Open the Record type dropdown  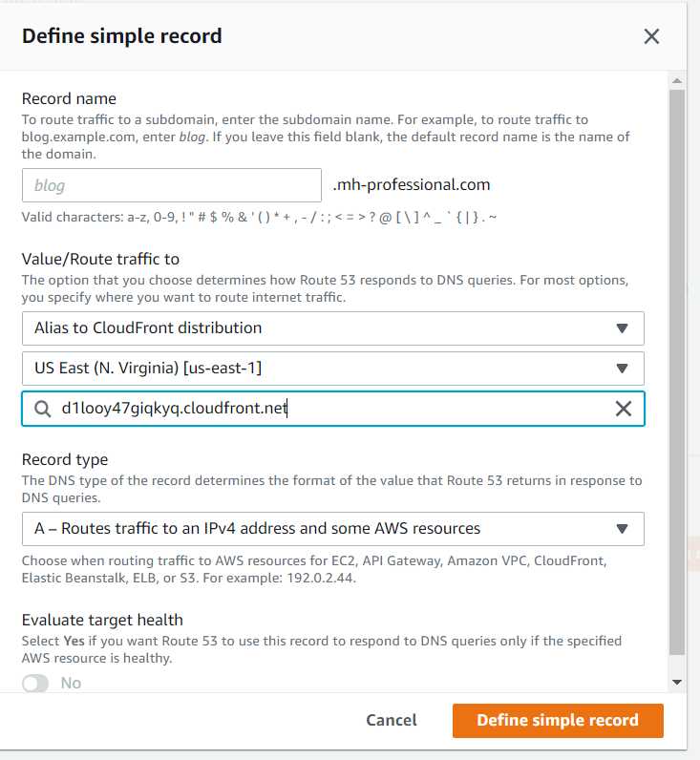point(333,529)
